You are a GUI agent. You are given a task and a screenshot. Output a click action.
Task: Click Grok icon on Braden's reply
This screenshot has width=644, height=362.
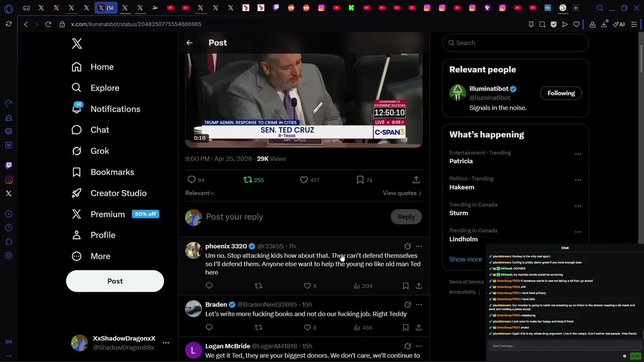coord(408,305)
